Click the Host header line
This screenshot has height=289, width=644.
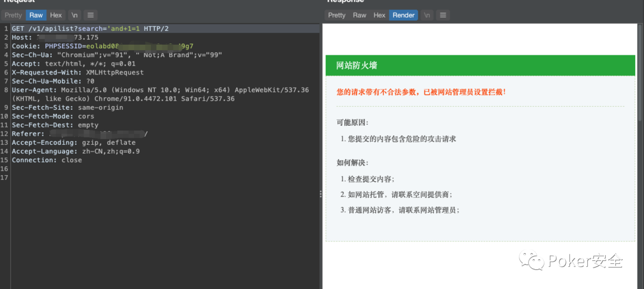[x=55, y=38]
